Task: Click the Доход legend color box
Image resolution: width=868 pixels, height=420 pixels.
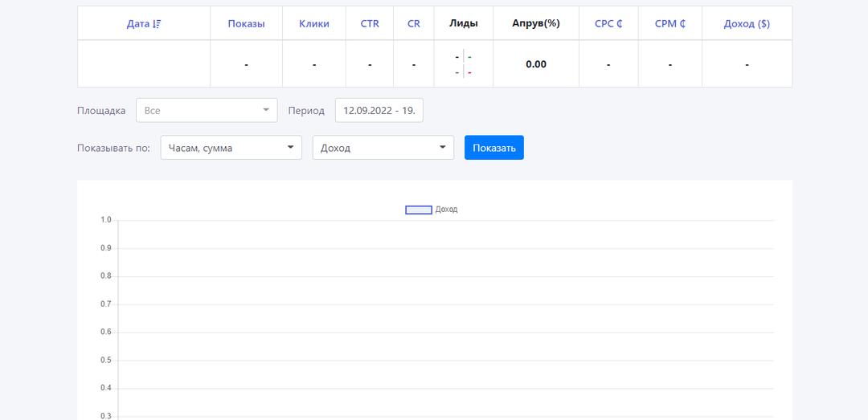Action: click(419, 210)
